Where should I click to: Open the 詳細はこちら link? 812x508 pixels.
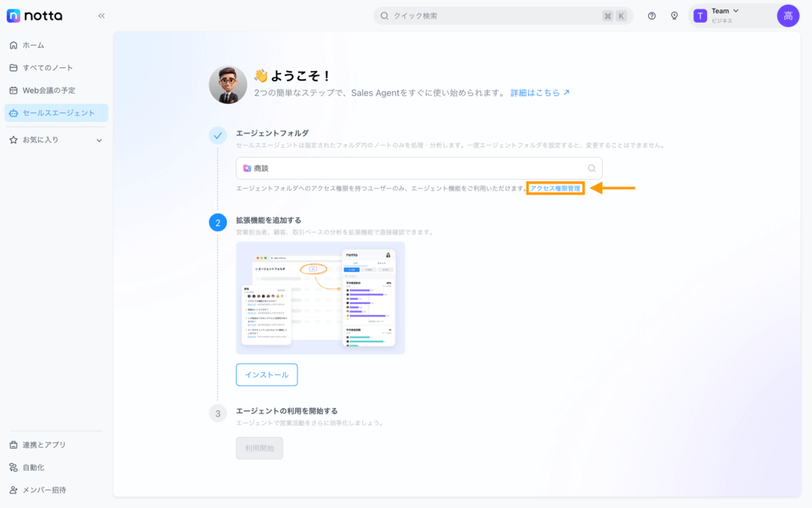point(540,93)
